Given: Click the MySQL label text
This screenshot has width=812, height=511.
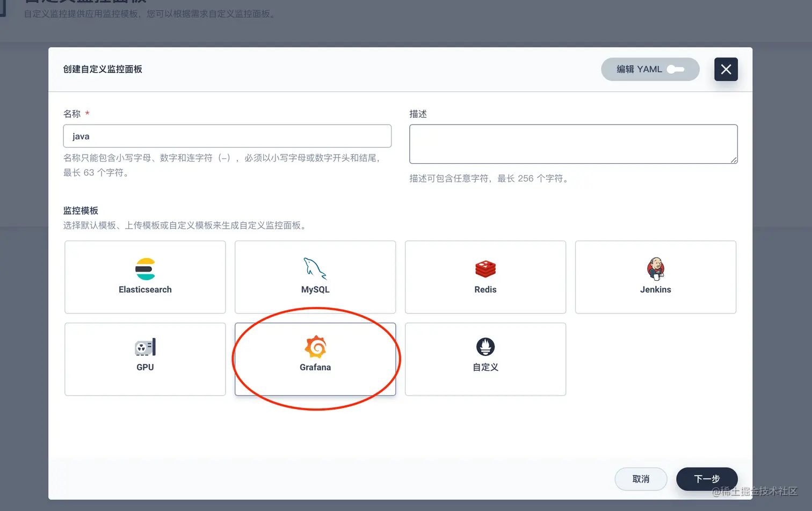Looking at the screenshot, I should pyautogui.click(x=315, y=289).
